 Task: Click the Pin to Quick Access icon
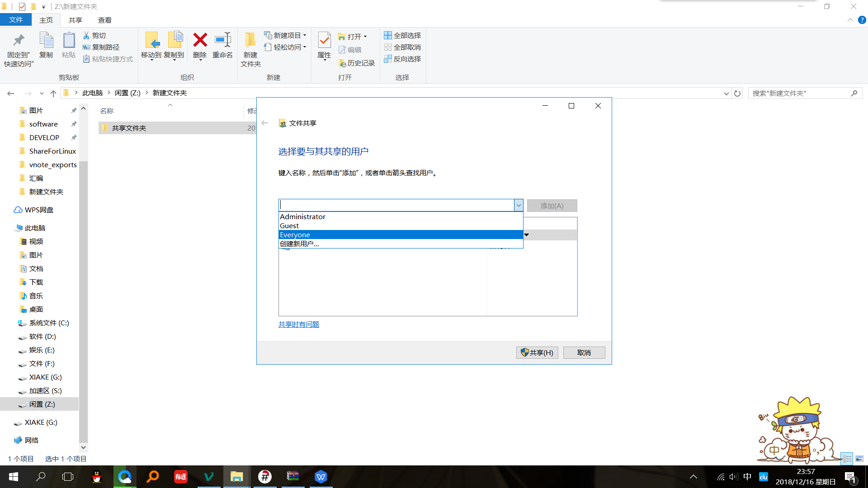coord(19,41)
